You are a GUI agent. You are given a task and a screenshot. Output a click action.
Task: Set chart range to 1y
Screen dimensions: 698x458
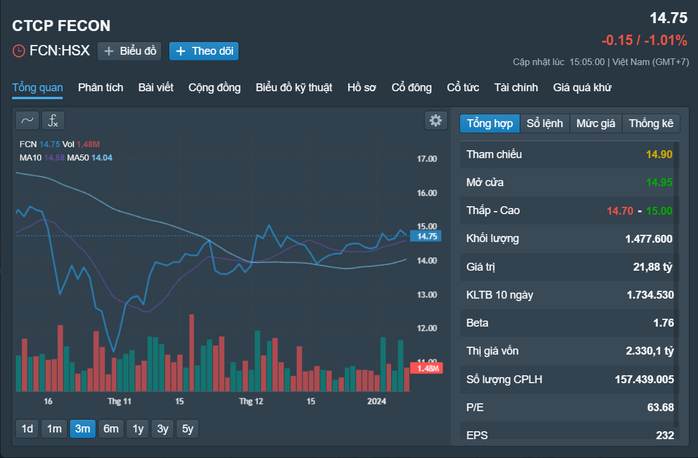pyautogui.click(x=138, y=429)
